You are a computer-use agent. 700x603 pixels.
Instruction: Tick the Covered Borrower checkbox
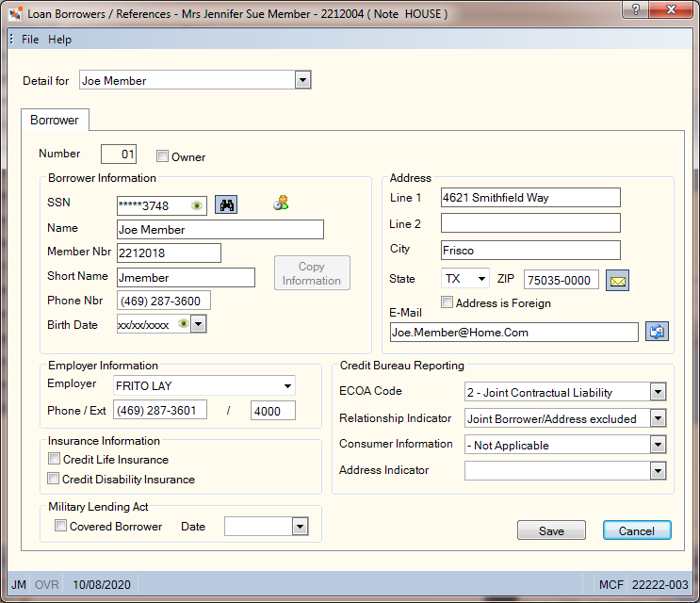click(60, 526)
